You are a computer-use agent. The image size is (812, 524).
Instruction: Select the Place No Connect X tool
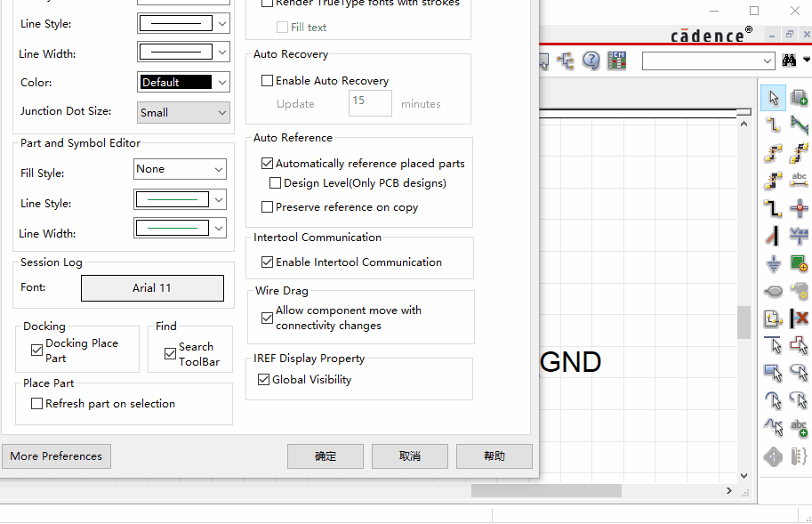[x=799, y=318]
